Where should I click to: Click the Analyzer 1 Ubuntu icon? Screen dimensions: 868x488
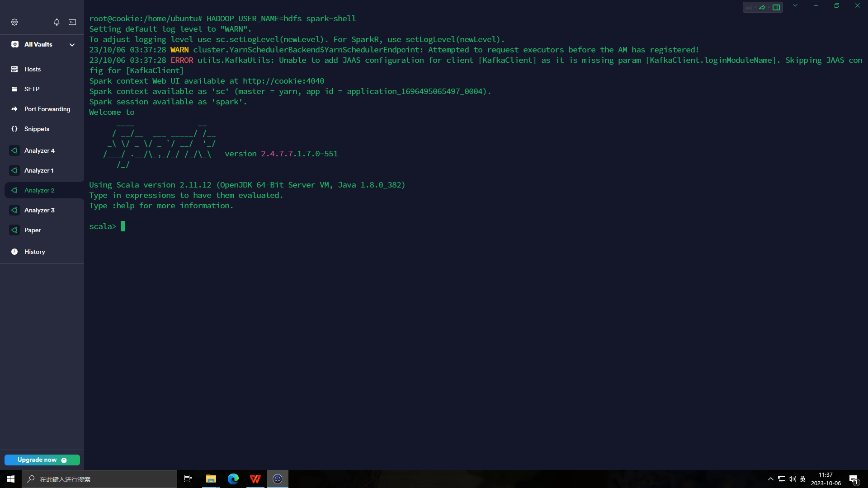pos(14,170)
